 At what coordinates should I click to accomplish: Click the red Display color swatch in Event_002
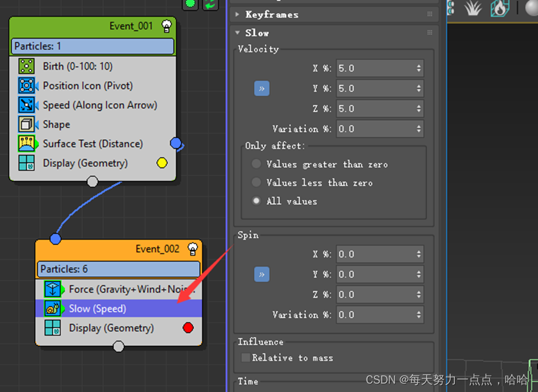click(189, 327)
